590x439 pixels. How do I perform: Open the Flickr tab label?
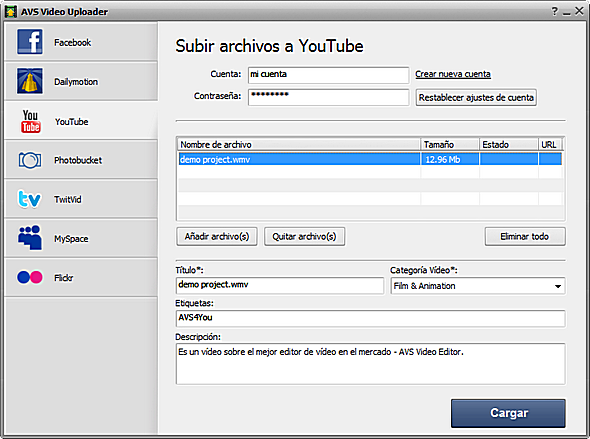64,278
